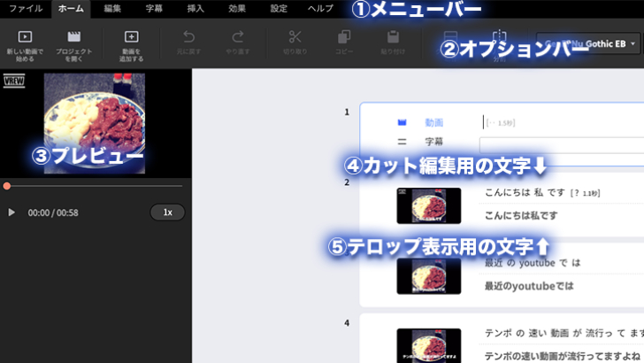Open the ヘルプ tab

tap(320, 9)
